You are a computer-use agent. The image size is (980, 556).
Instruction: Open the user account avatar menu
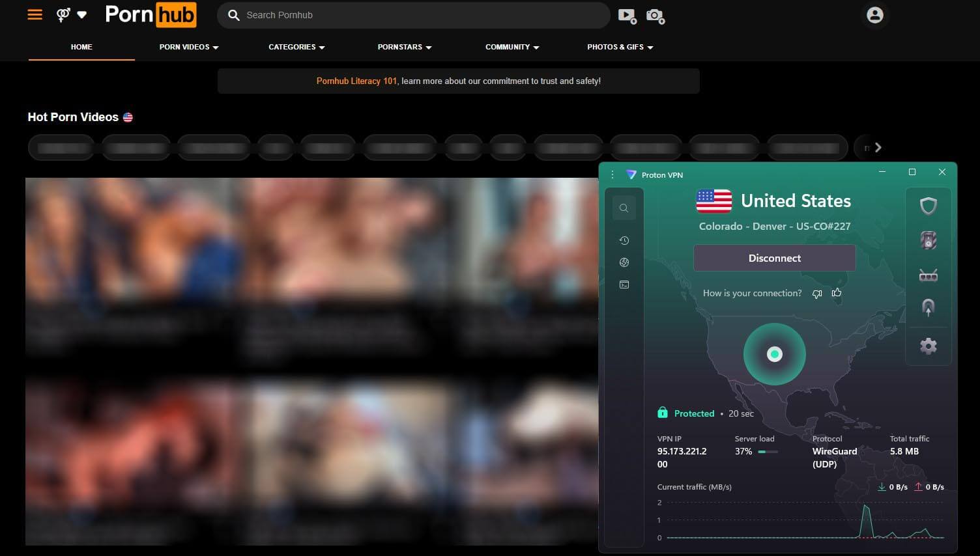(874, 15)
